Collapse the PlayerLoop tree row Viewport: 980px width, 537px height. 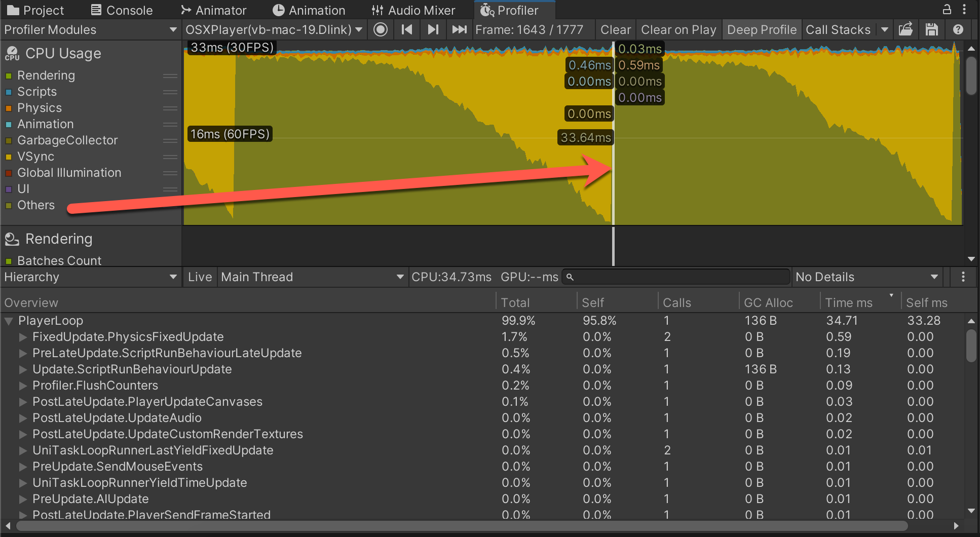tap(9, 321)
